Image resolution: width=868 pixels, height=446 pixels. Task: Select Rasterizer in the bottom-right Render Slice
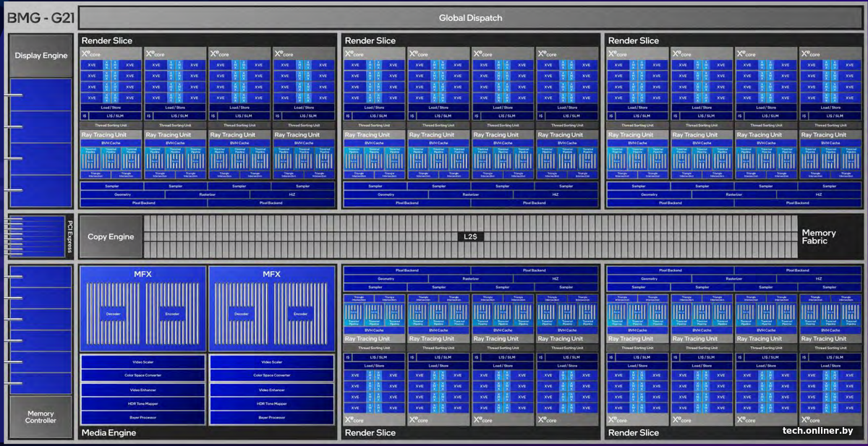click(x=734, y=279)
